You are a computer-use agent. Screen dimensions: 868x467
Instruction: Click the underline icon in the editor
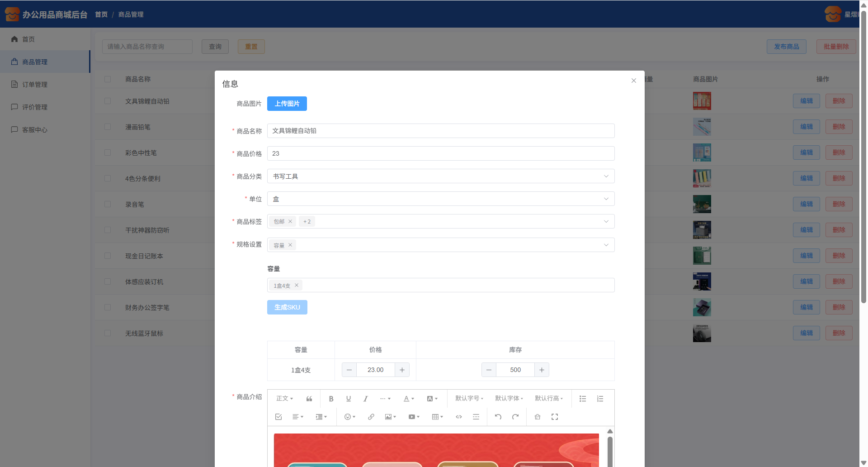(348, 399)
